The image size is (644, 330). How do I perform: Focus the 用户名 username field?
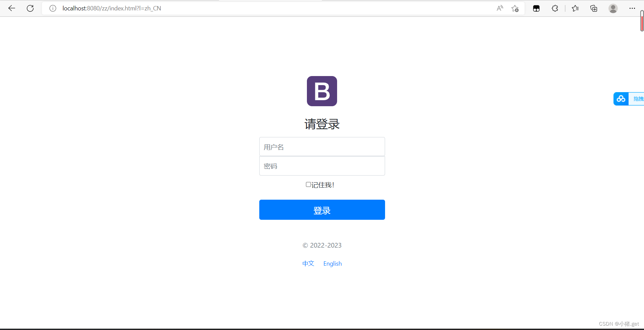point(322,147)
